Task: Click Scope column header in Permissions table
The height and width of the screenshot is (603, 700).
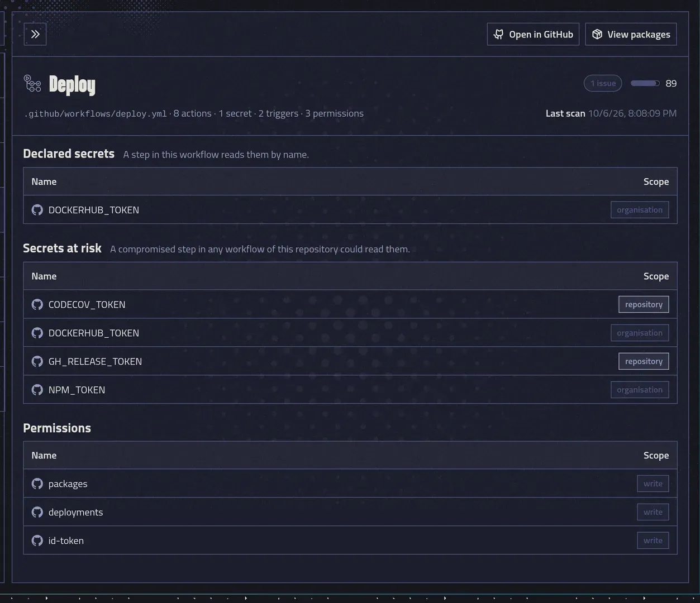Action: click(x=656, y=455)
